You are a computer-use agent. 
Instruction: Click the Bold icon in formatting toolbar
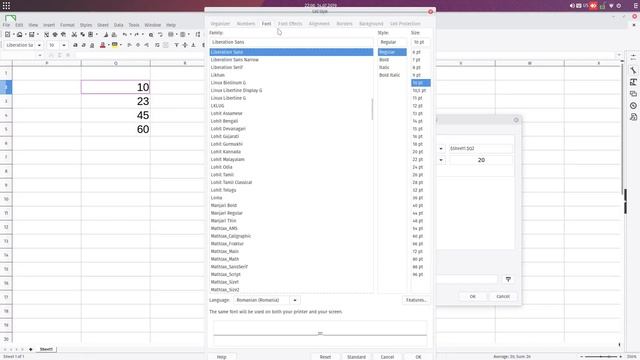point(75,45)
